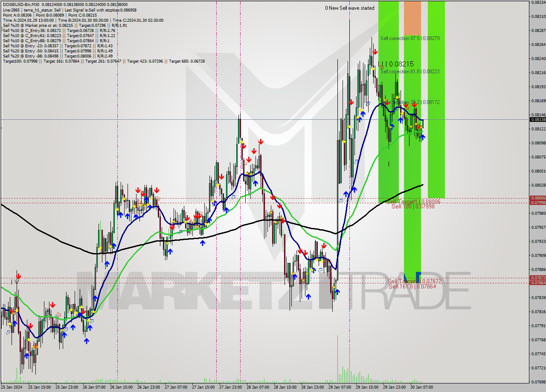546x392 pixels.
Task: Click the 'Line:2865 | tema_h1_status: Sell' info line
Action: (70, 10)
